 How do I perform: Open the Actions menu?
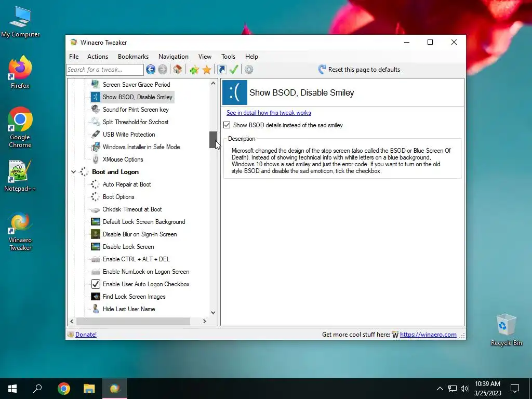point(98,56)
